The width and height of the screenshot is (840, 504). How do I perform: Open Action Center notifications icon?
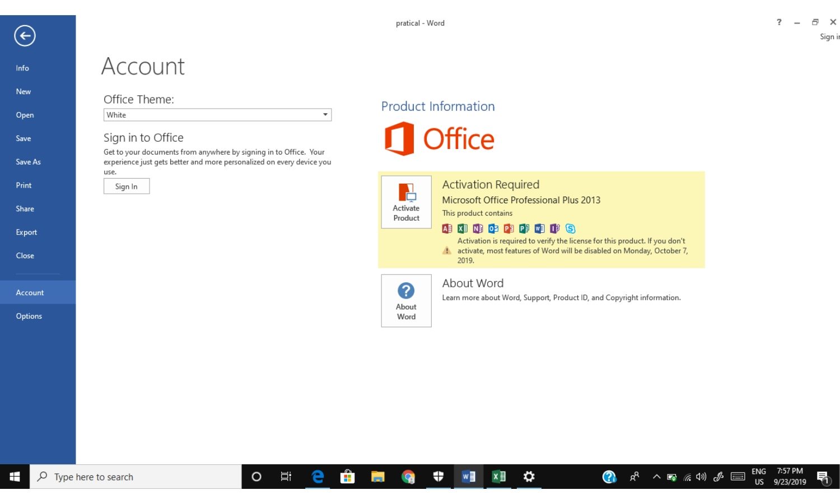823,477
